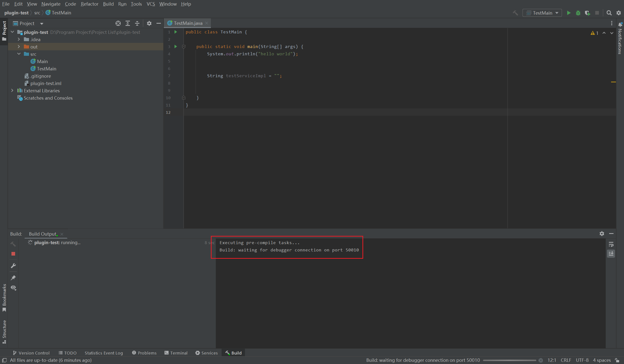Open the Services tool window
The image size is (624, 364).
(209, 353)
